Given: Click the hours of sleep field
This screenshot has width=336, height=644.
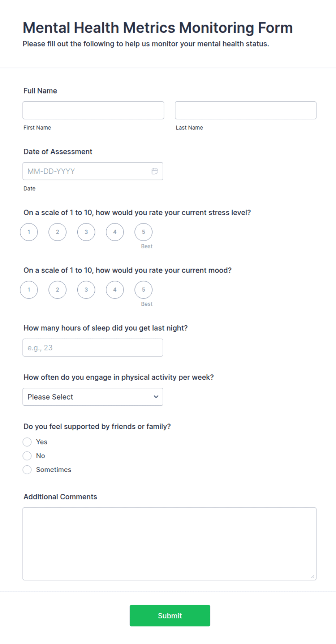Looking at the screenshot, I should click(93, 348).
